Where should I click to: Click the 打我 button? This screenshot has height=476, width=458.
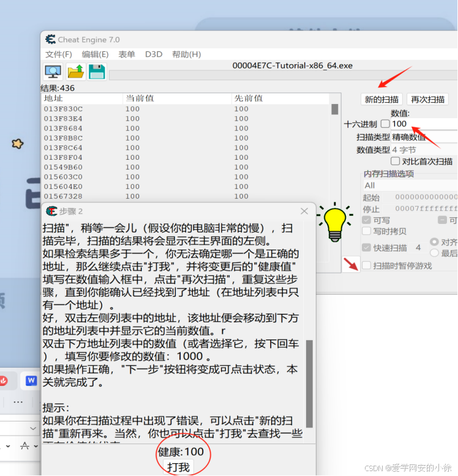pyautogui.click(x=178, y=467)
